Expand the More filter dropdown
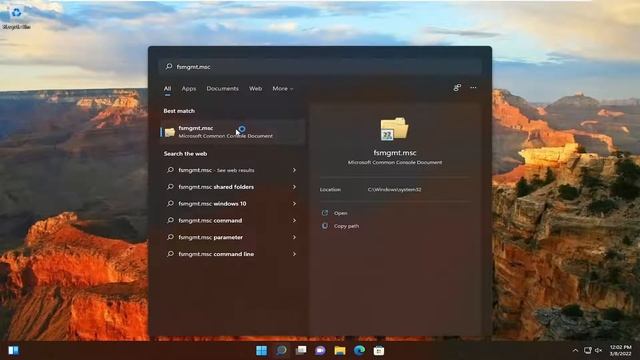This screenshot has width=640, height=360. (282, 89)
